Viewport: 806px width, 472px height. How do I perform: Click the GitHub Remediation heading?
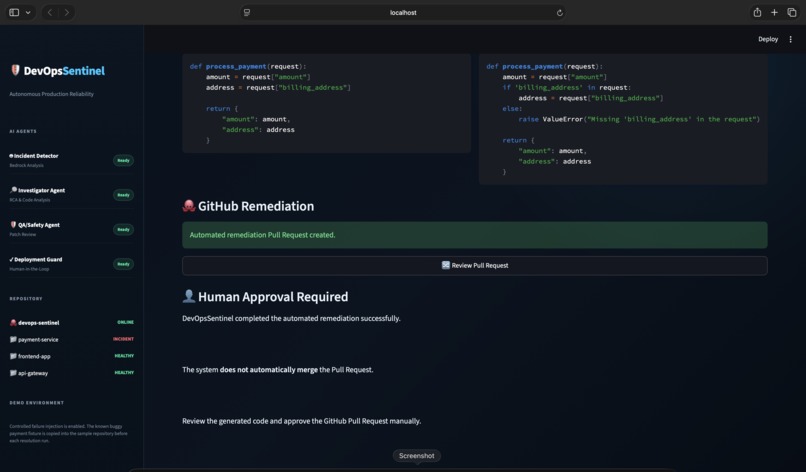coord(256,206)
